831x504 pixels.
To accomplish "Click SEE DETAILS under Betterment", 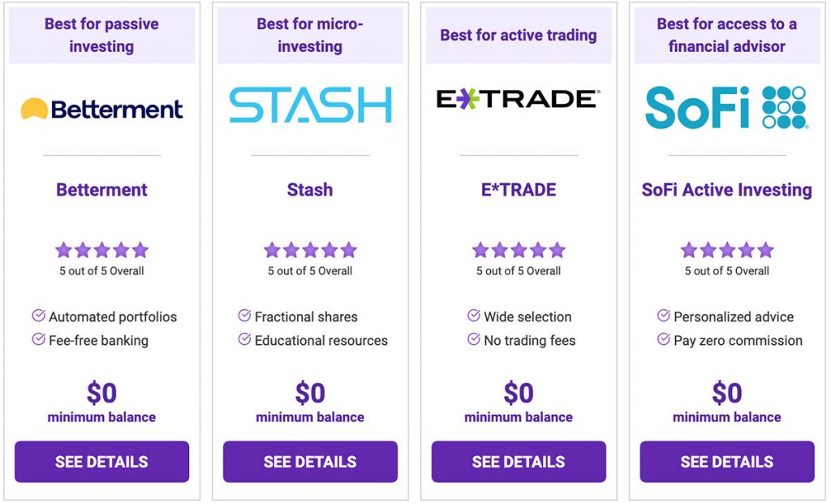I will click(101, 461).
